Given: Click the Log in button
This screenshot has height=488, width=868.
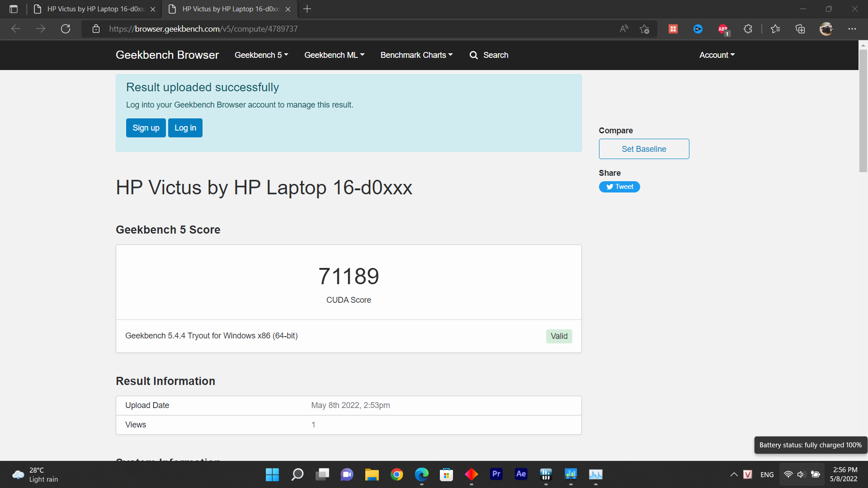Looking at the screenshot, I should point(185,128).
